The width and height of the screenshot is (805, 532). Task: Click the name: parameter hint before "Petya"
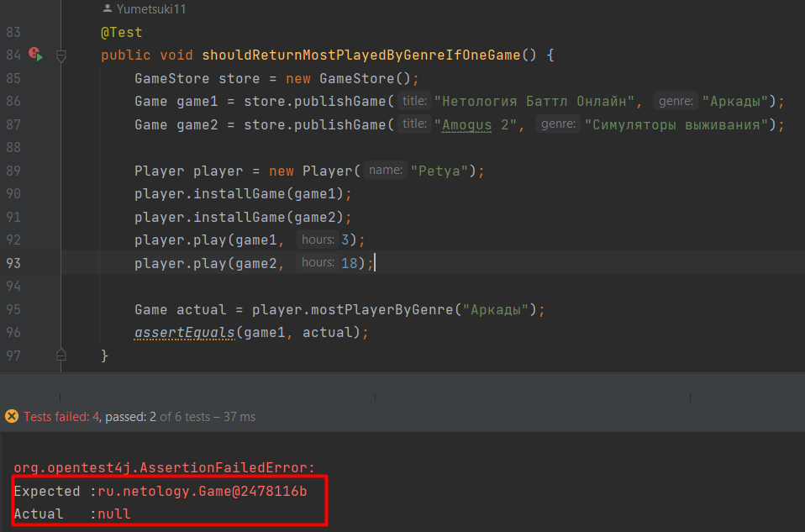point(385,170)
